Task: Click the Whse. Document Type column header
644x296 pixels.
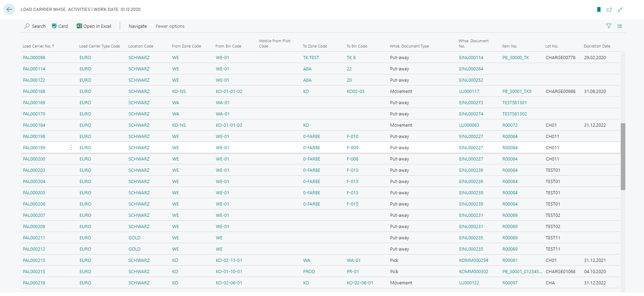Action: pyautogui.click(x=409, y=46)
